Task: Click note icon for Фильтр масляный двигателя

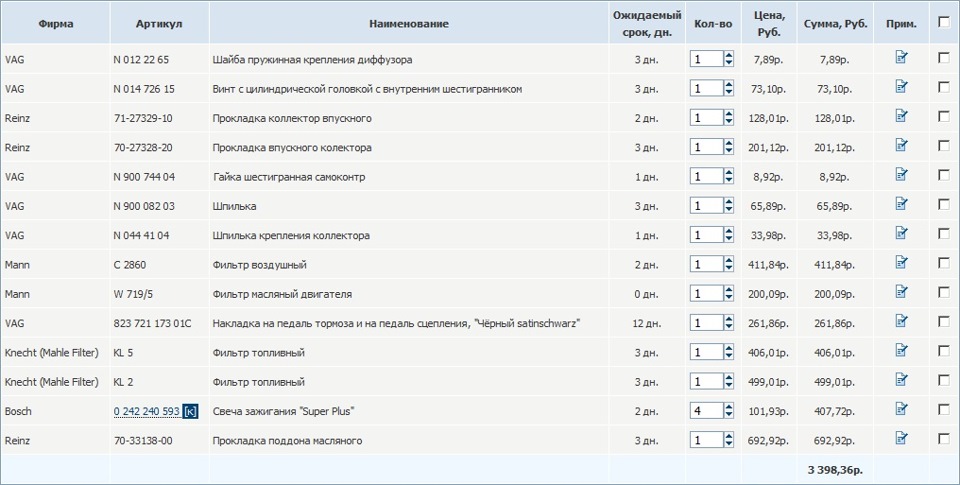Action: [x=902, y=293]
